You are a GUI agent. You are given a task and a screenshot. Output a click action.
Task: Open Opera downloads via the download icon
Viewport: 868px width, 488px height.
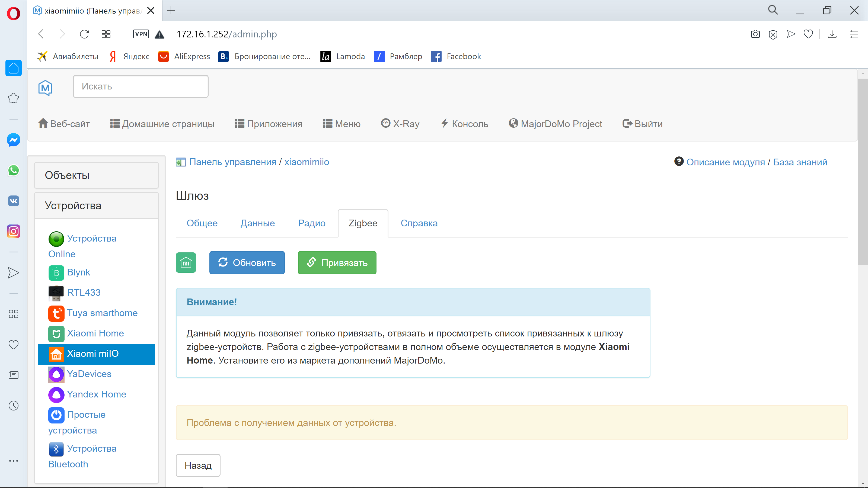(832, 34)
